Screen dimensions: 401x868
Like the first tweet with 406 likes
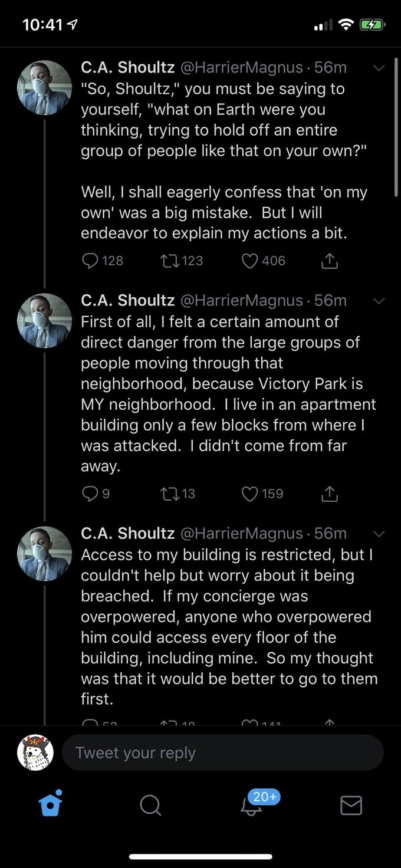click(250, 260)
